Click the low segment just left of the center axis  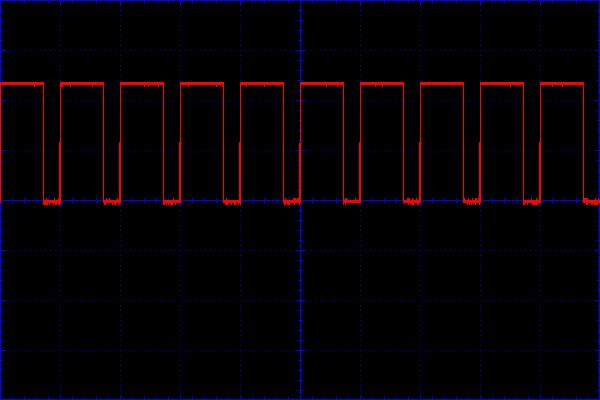pos(292,202)
